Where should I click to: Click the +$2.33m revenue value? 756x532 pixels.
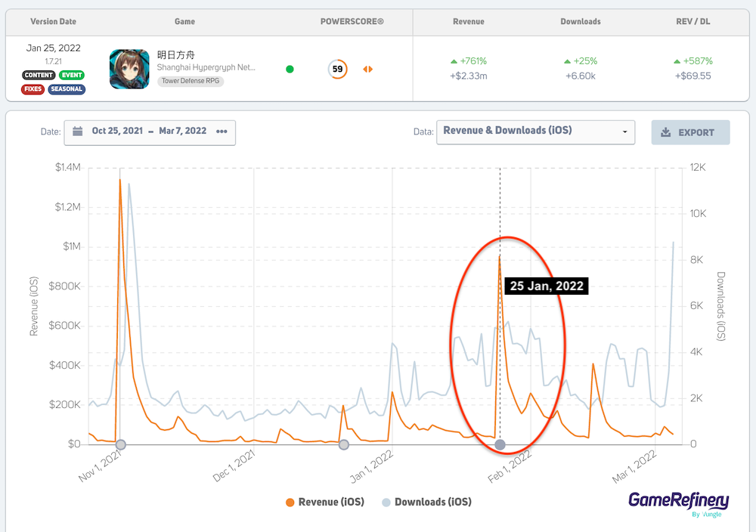469,76
